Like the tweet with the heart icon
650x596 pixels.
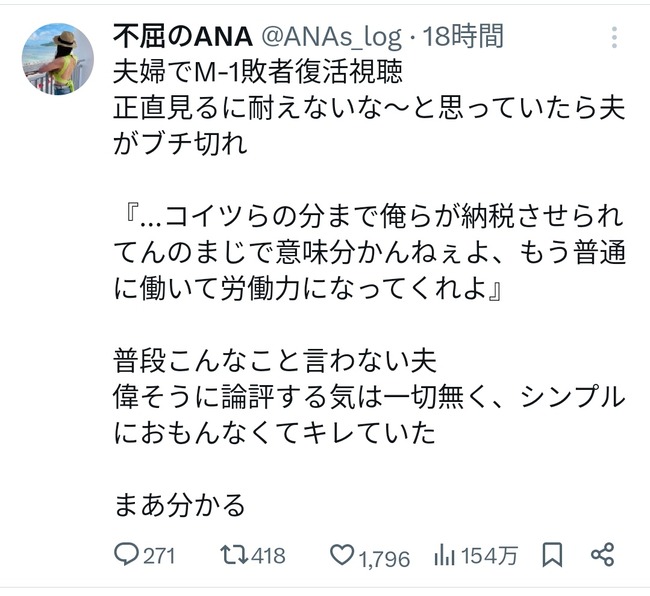[342, 556]
